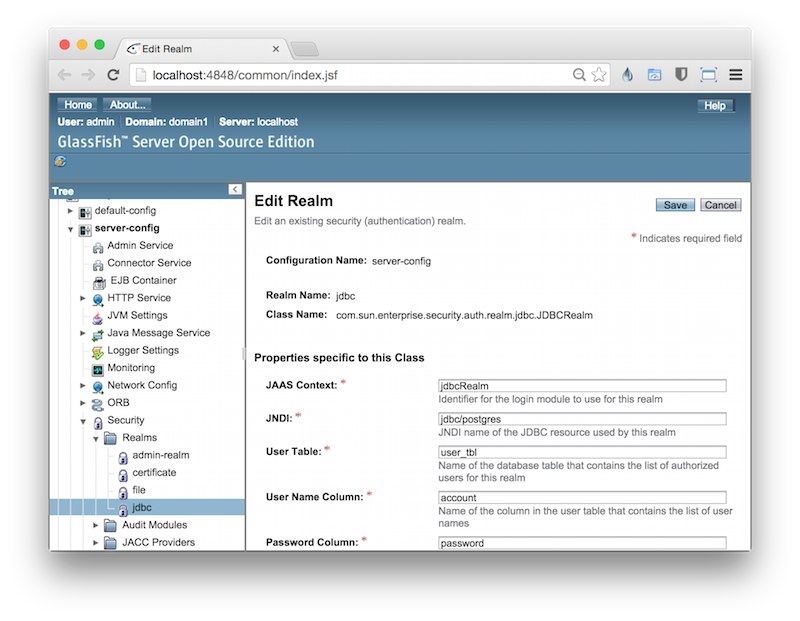The width and height of the screenshot is (800, 621).
Task: Expand the Audit Modules folder
Action: [96, 525]
